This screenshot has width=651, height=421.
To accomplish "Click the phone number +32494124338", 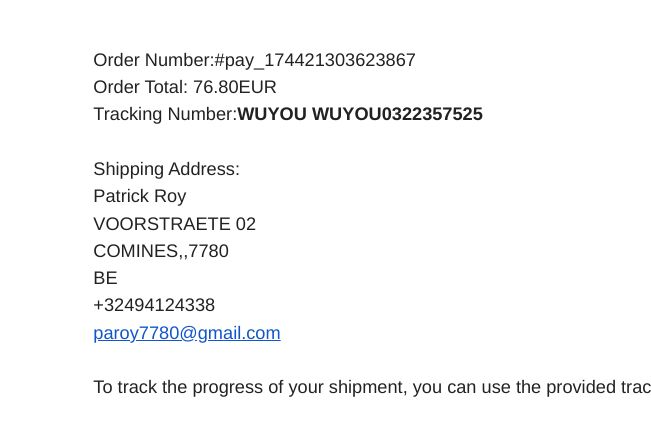I will click(154, 305).
